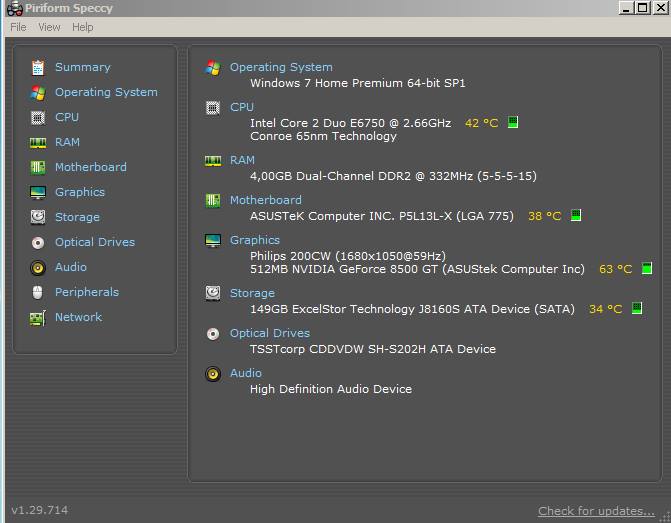This screenshot has height=523, width=671.
Task: Click CPU temperature indicator icon beside 42 °C
Action: tap(513, 122)
